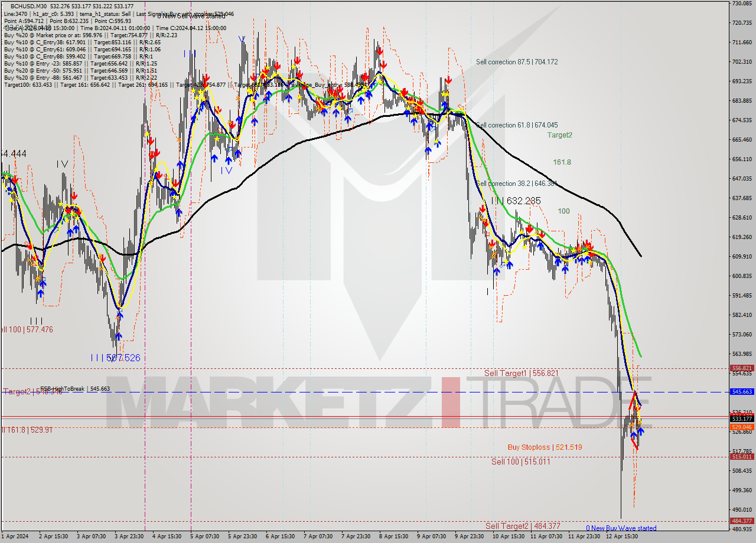
Task: Select the 'Sell correction 61.8 | 674.045' label
Action: pos(517,125)
